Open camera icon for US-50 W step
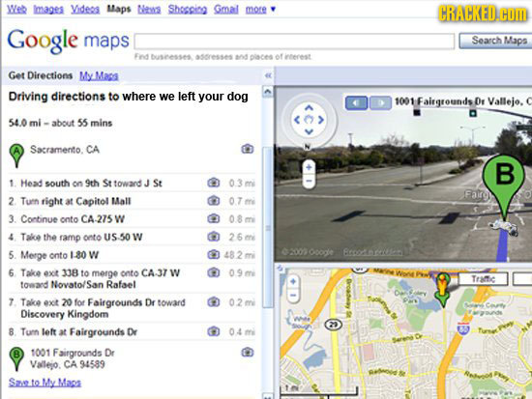Image resolution: width=532 pixels, height=399 pixels. [214, 237]
